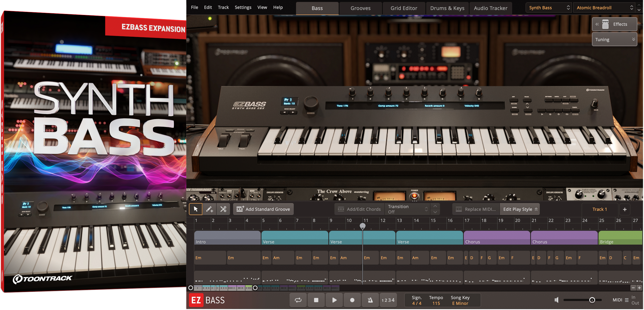Viewport: 644px width, 310px height.
Task: Toggle the metronome click
Action: pos(370,300)
